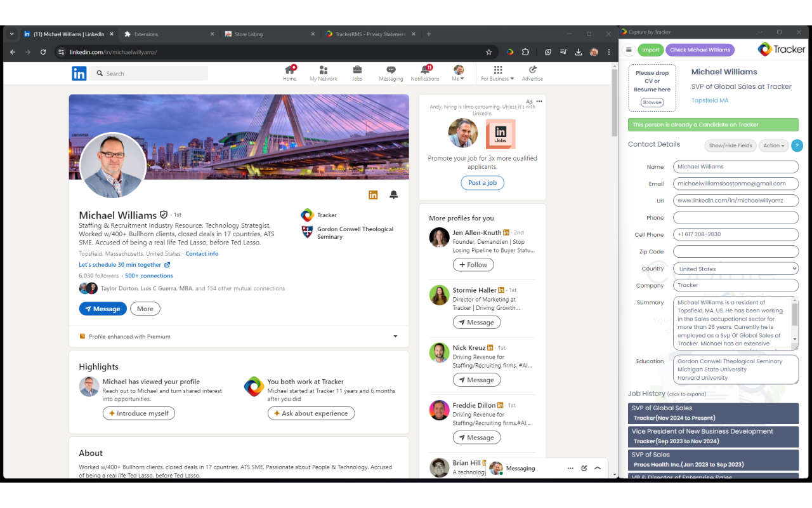Click the Email field in Tracker
The image size is (812, 508).
click(x=736, y=184)
